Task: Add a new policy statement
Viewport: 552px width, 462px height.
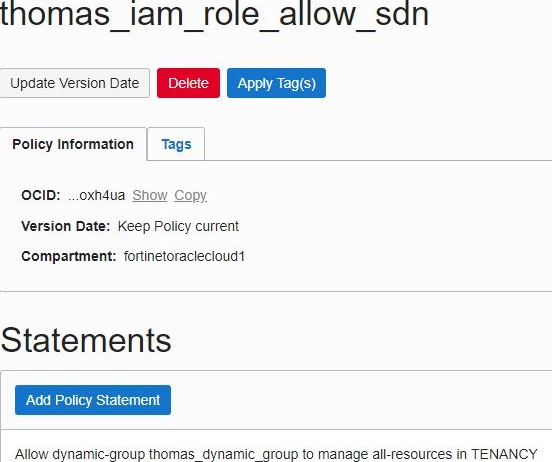Action: click(x=93, y=400)
